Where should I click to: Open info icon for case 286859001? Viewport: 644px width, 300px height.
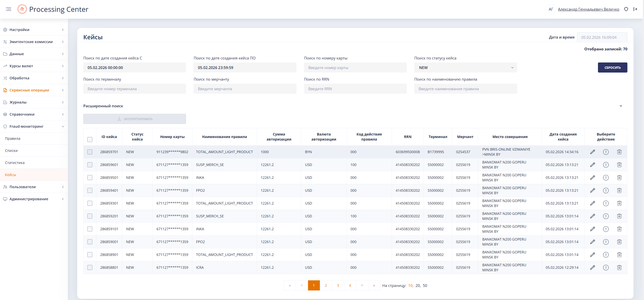(x=606, y=242)
